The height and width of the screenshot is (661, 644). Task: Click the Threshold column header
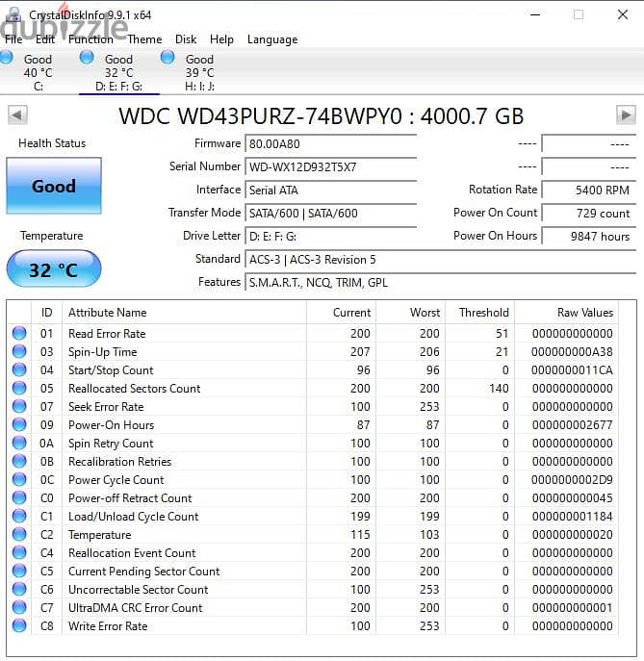[x=480, y=313]
